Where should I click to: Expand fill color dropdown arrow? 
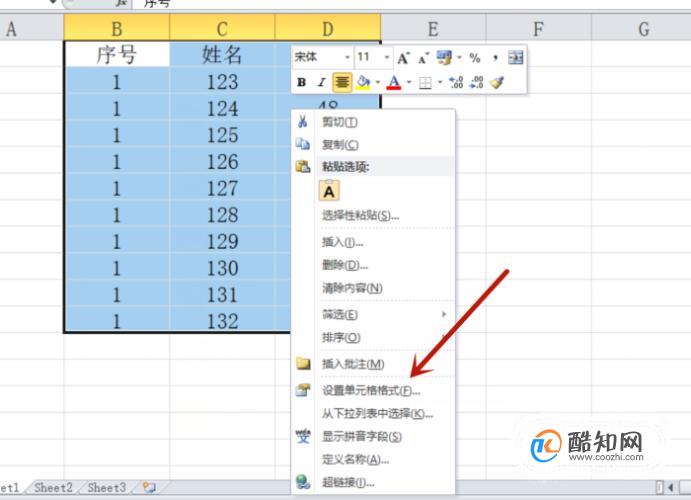click(378, 82)
